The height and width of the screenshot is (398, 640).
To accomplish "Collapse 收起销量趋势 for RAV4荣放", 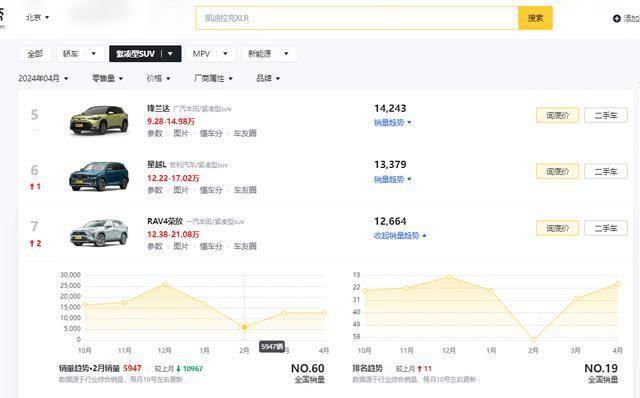I will pyautogui.click(x=400, y=236).
